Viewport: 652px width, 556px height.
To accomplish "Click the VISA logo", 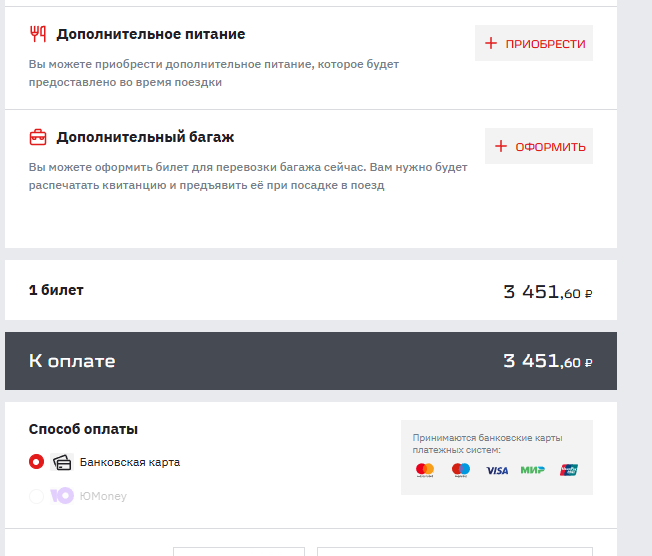I will [x=497, y=470].
